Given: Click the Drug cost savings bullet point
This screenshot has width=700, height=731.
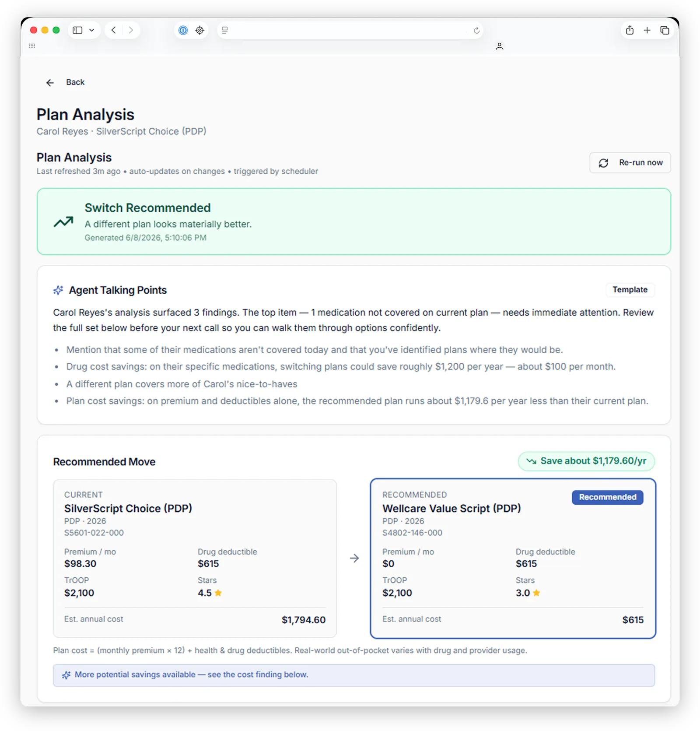Looking at the screenshot, I should (x=341, y=367).
